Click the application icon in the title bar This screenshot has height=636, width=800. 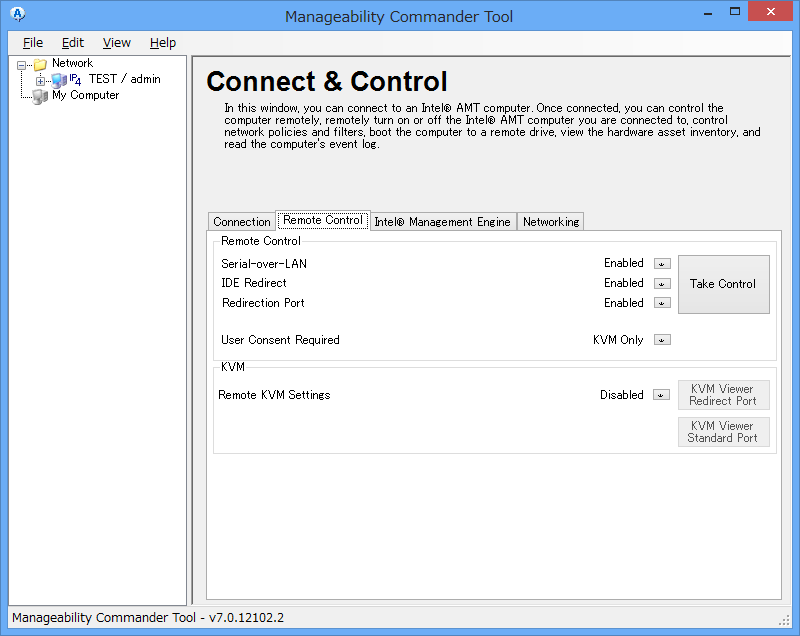[x=18, y=14]
